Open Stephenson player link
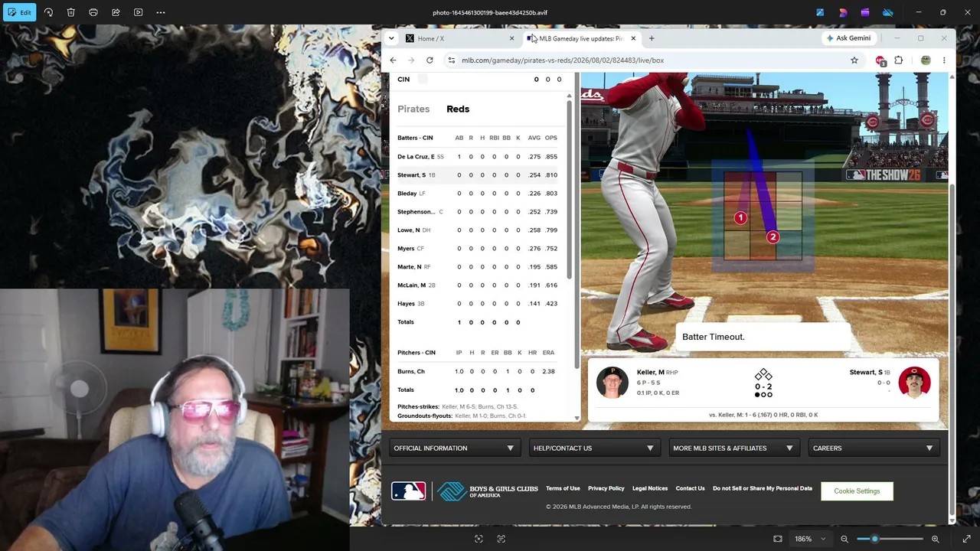The height and width of the screenshot is (551, 980). (x=416, y=212)
